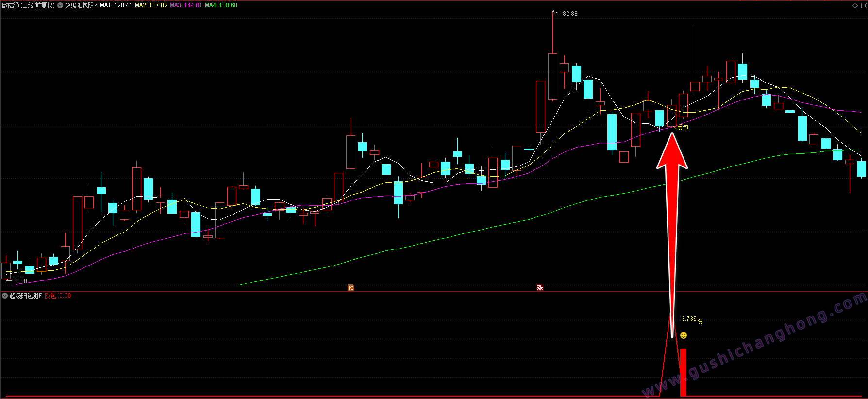Image resolution: width=868 pixels, height=399 pixels.
Task: Click the red 反包: 0.00 value
Action: click(58, 296)
